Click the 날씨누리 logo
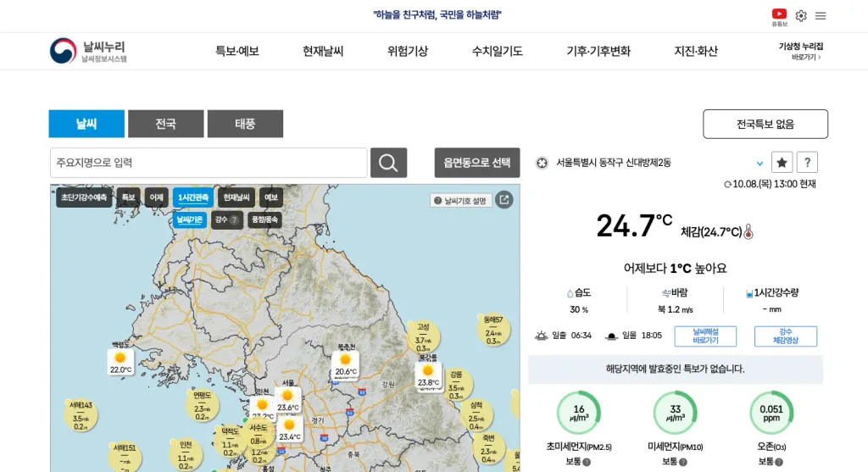868x472 pixels. 88,51
